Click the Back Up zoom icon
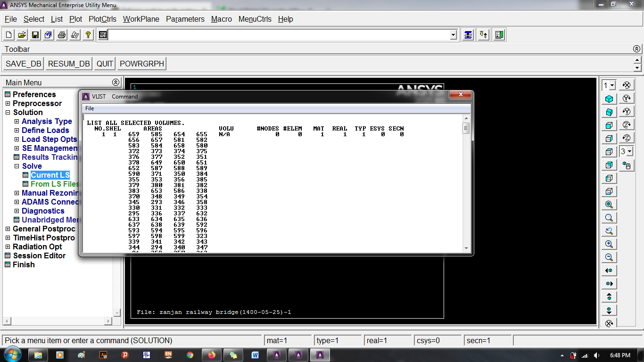The width and height of the screenshot is (644, 362). point(609,231)
